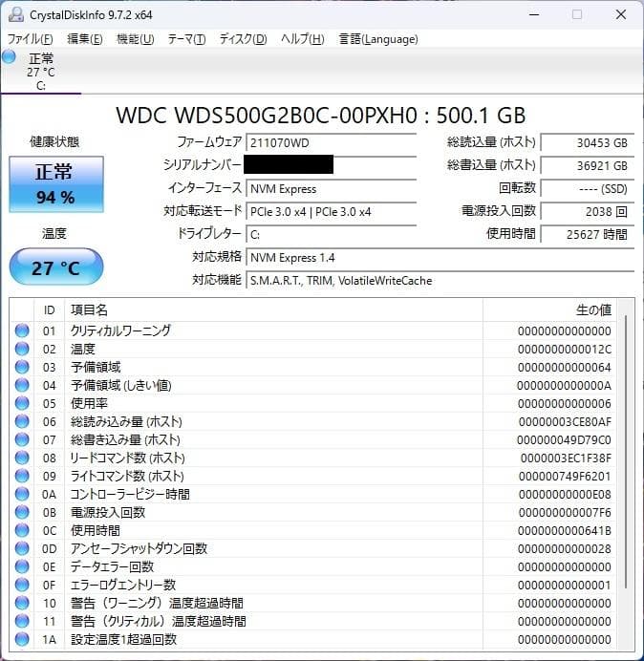This screenshot has height=661, width=644.
Task: Click the S.M.A.R.T. list vertical scrollbar
Action: coord(626,451)
